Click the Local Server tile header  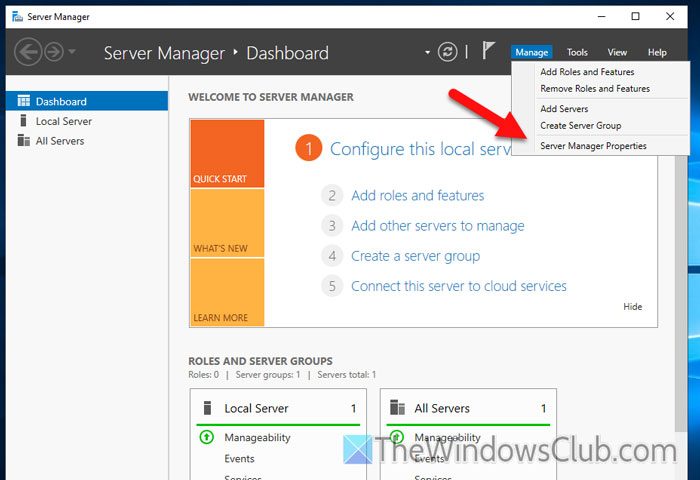pos(278,408)
